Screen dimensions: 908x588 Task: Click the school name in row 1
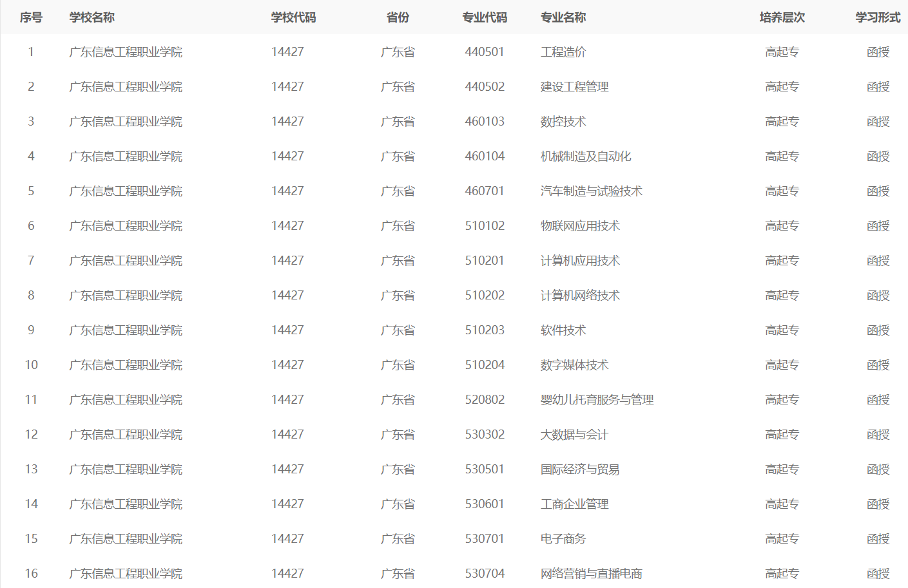point(126,52)
